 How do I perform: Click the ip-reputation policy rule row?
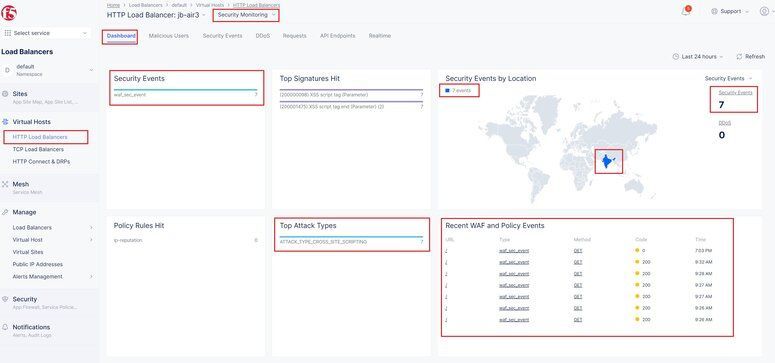click(185, 240)
